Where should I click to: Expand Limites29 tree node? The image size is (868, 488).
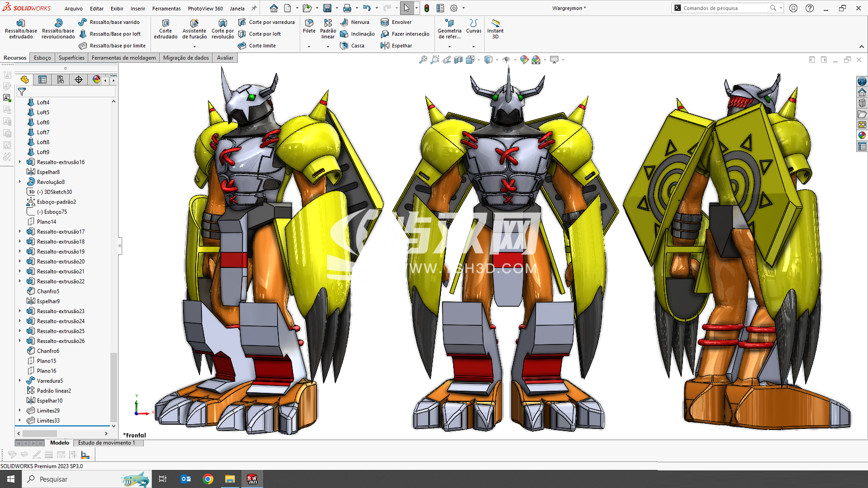point(20,410)
